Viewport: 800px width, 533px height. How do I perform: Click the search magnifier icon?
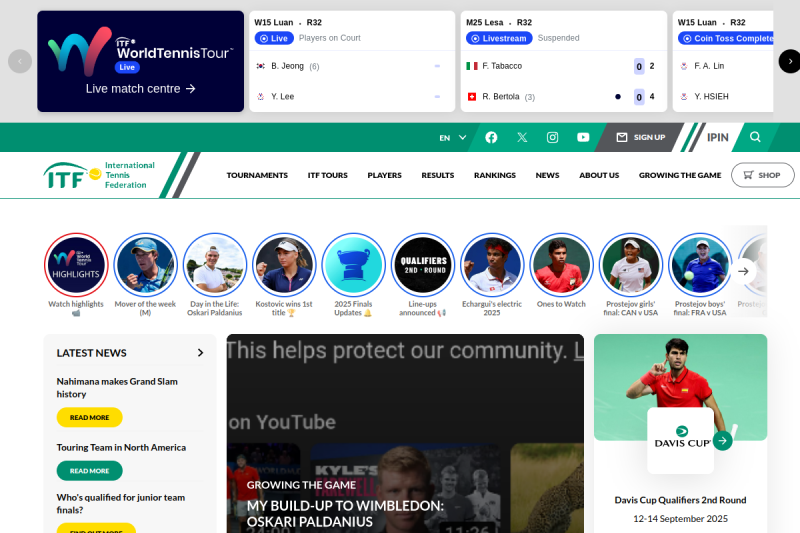pos(755,137)
